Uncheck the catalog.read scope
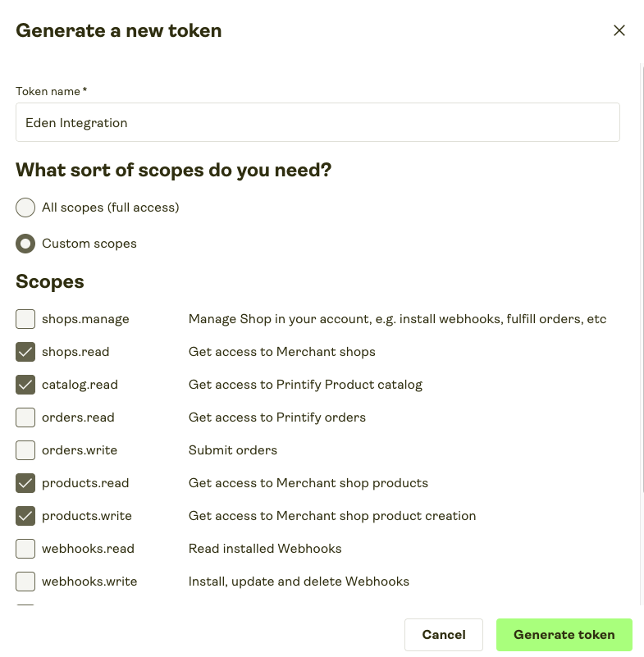The height and width of the screenshot is (657, 644). 25,385
